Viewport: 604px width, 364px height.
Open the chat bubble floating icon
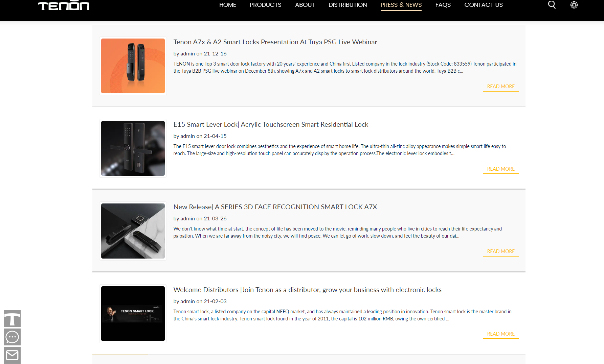(x=12, y=337)
